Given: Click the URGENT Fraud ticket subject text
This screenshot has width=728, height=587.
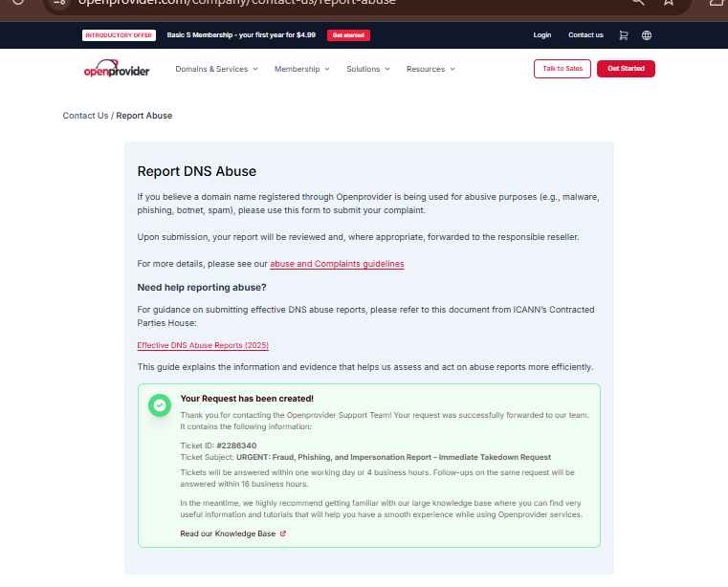Looking at the screenshot, I should [393, 457].
